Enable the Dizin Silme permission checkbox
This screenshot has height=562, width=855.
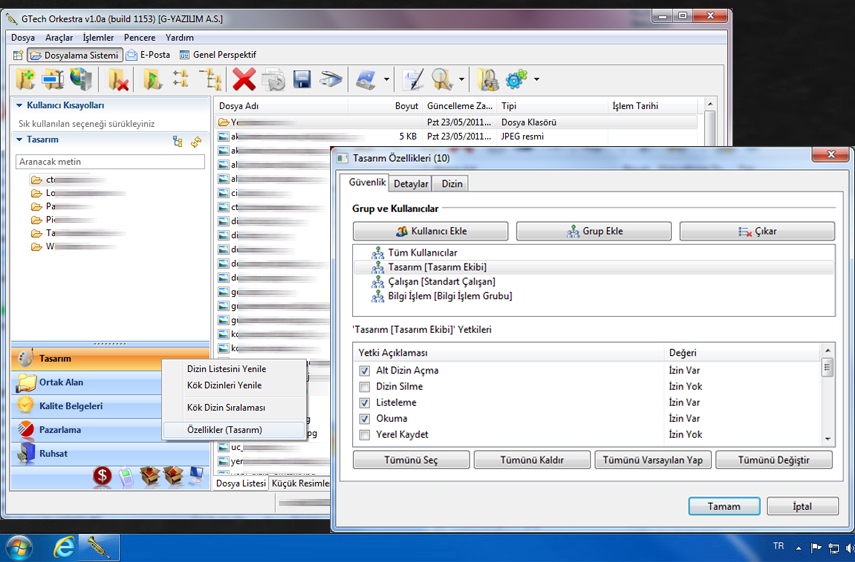point(365,387)
